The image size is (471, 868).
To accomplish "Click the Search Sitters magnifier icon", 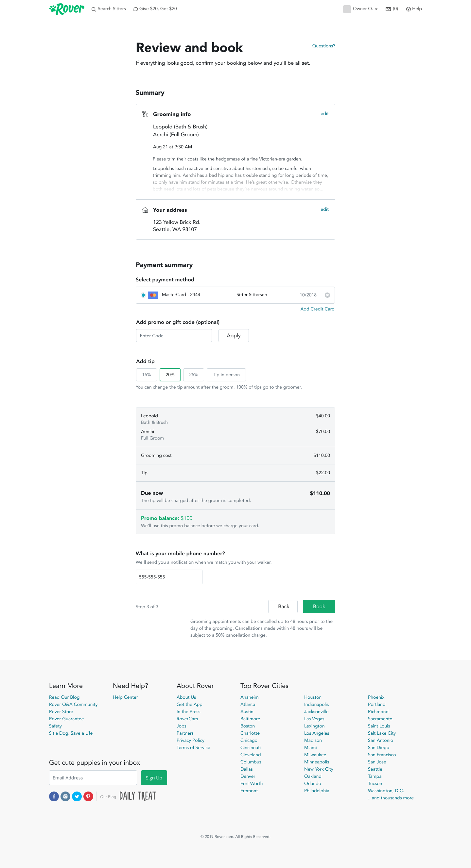I will tap(94, 9).
